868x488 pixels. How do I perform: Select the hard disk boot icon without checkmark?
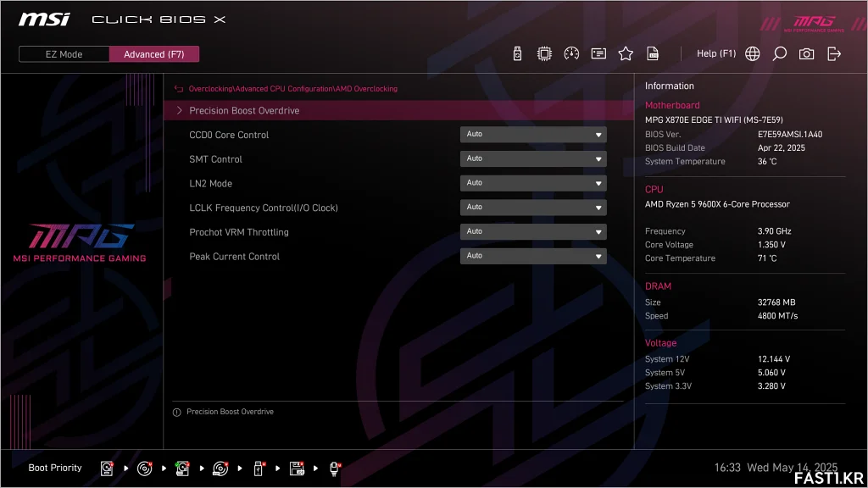pyautogui.click(x=107, y=469)
